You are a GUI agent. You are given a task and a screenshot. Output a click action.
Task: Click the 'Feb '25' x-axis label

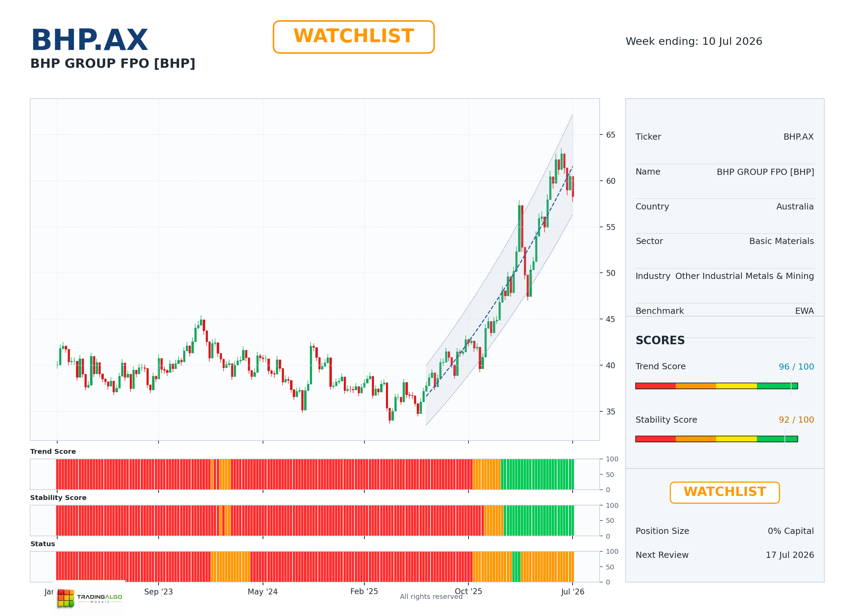click(364, 591)
